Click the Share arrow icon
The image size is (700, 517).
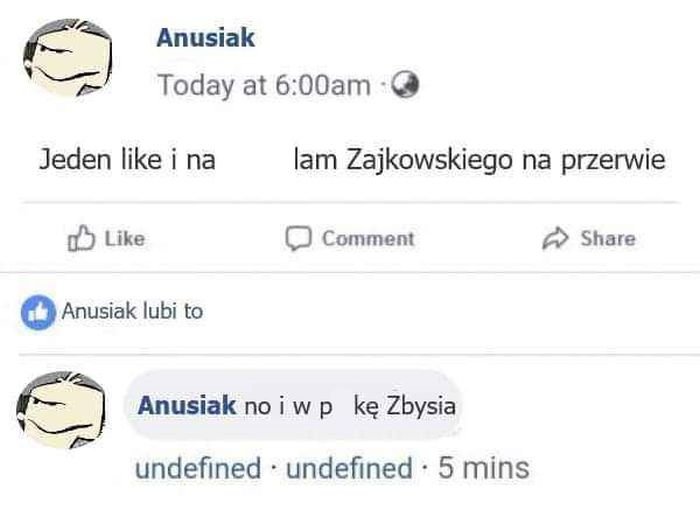(554, 238)
